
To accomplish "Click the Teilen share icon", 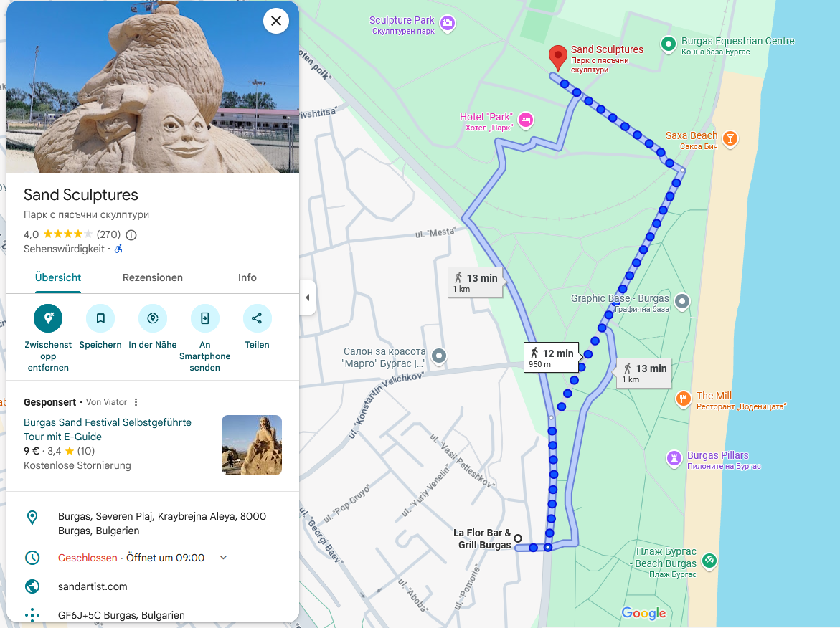I will [x=257, y=318].
